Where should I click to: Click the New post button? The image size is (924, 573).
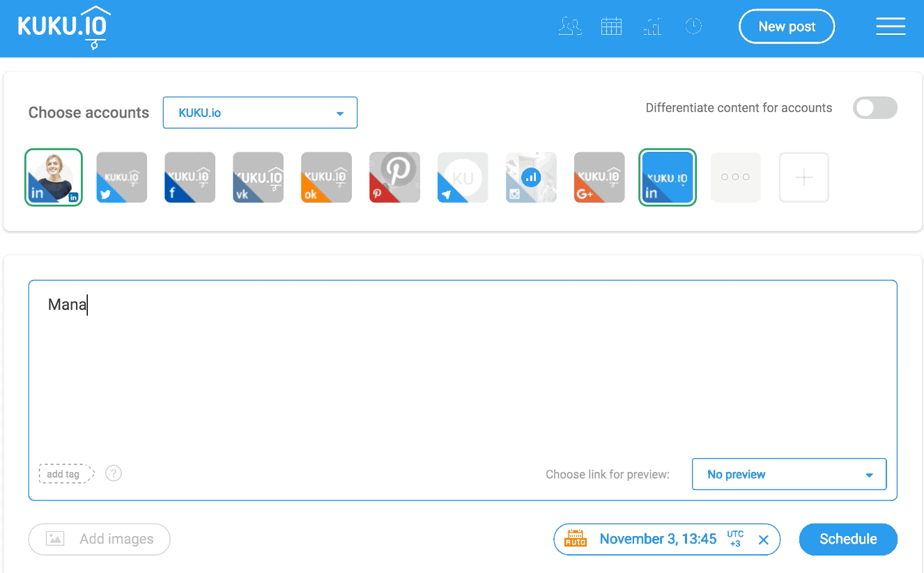click(x=786, y=27)
